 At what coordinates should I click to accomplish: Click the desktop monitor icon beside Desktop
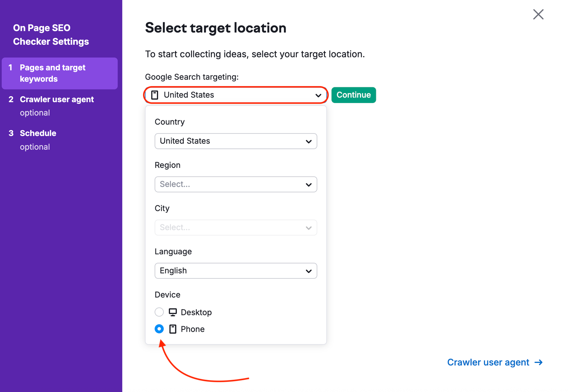point(172,312)
